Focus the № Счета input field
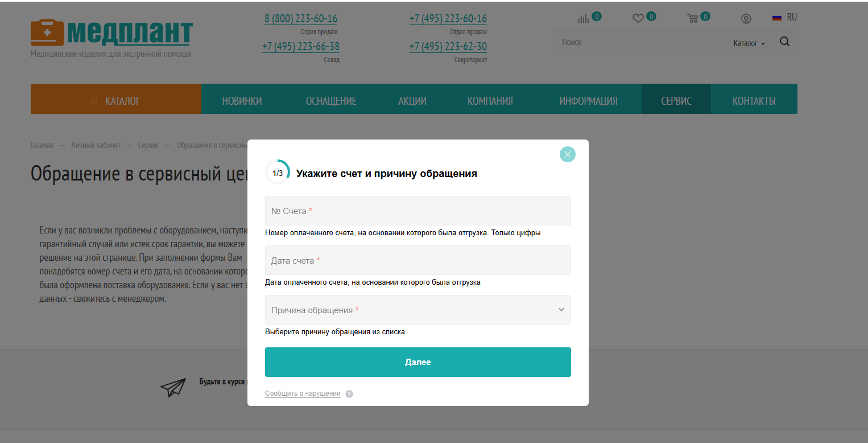 [x=418, y=211]
